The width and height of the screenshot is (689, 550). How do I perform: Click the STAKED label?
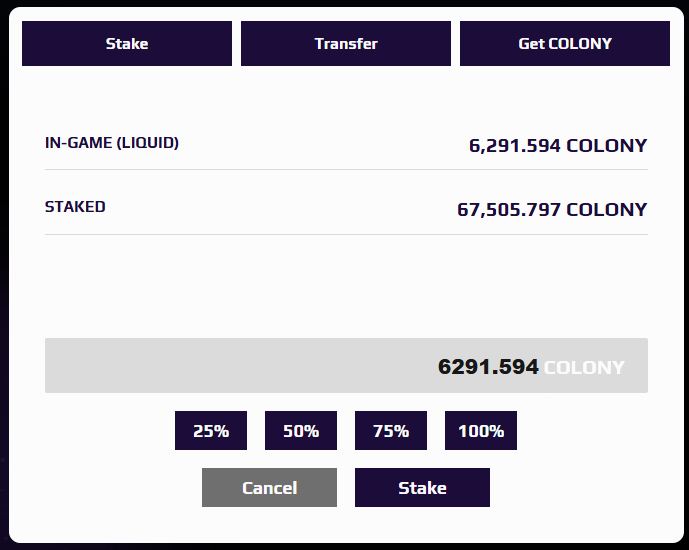click(75, 206)
